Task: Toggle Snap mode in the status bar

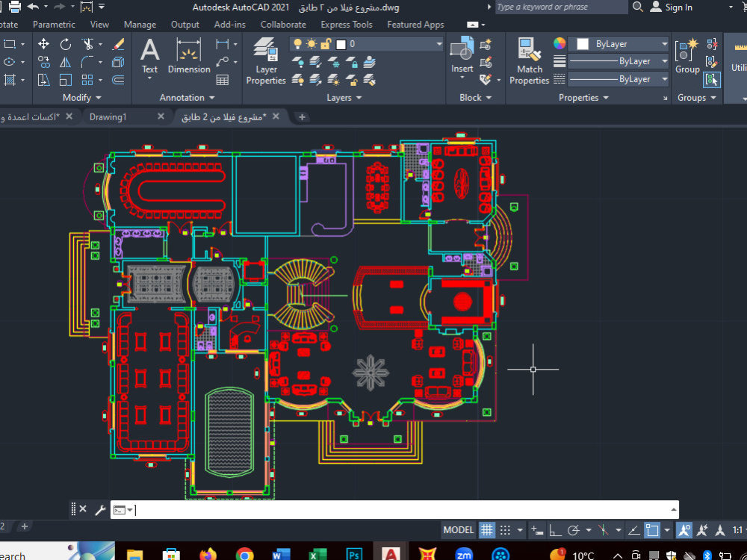Action: pos(504,529)
